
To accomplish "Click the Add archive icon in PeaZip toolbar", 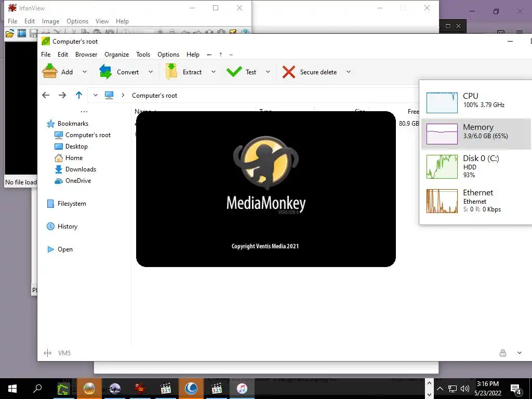I will (49, 72).
